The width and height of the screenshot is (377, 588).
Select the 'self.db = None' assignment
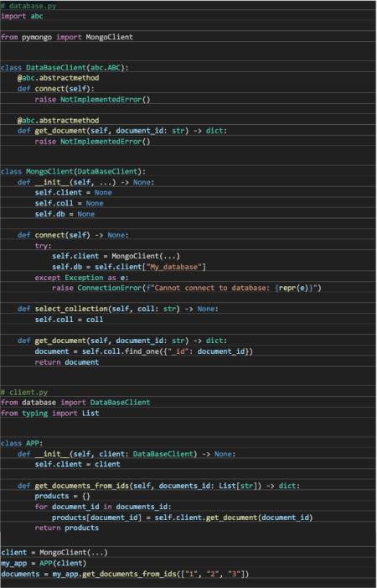(x=65, y=214)
